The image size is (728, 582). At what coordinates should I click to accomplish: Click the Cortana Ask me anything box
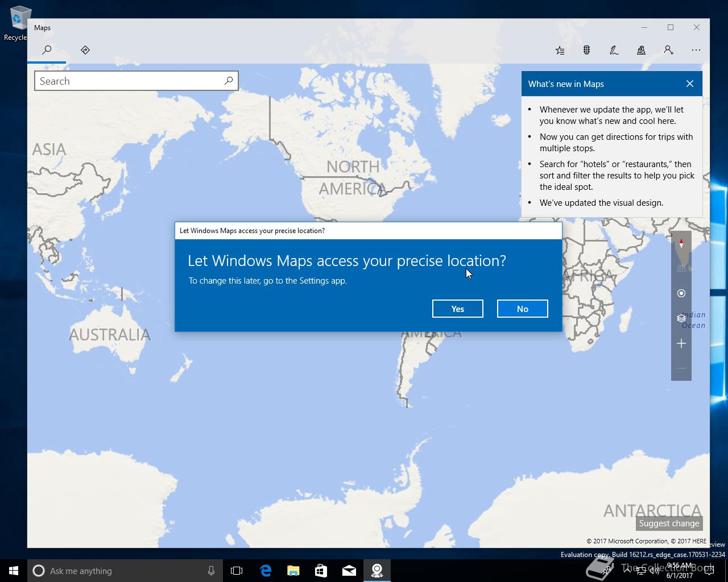(x=125, y=571)
